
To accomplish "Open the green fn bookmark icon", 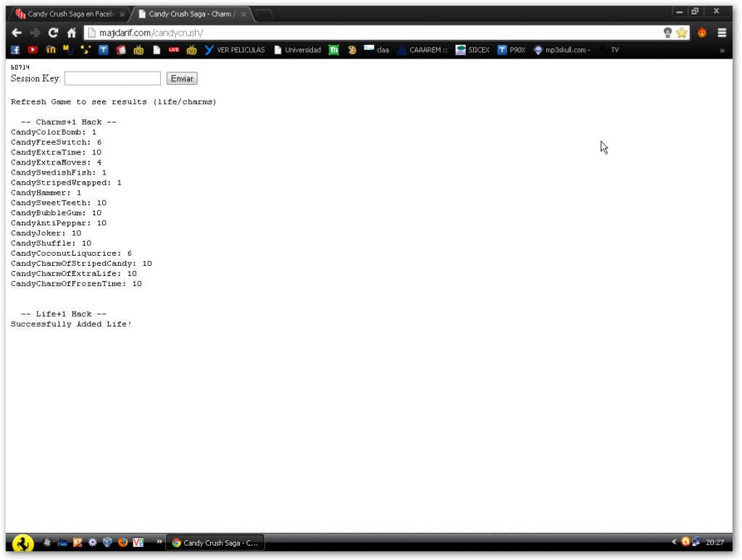I will point(333,50).
